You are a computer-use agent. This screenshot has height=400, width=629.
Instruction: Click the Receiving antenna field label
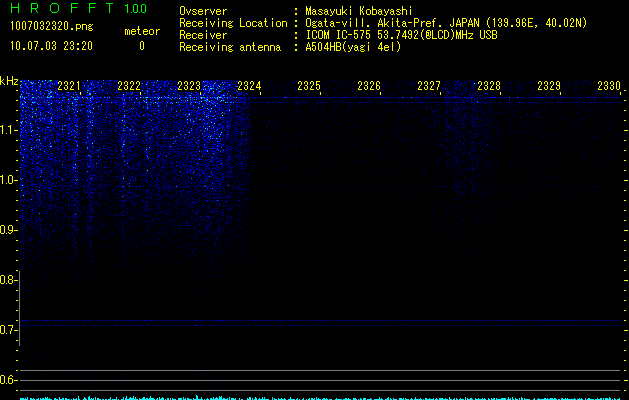230,47
